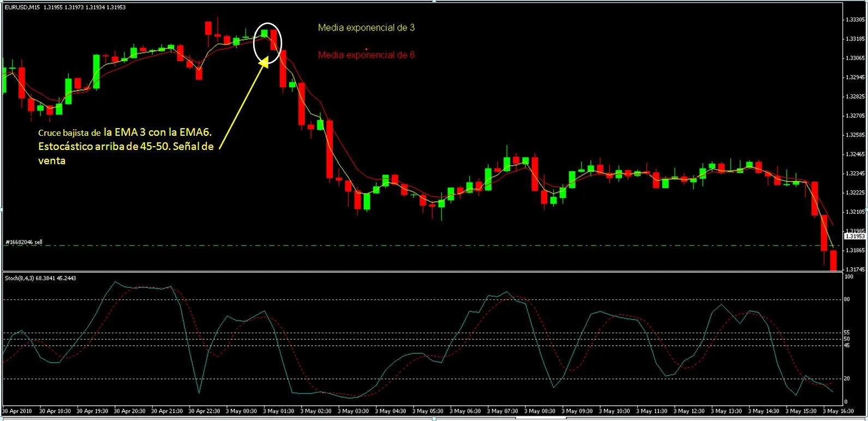Image resolution: width=868 pixels, height=421 pixels.
Task: Click time axis label 30 Apr 21:30
Action: [x=167, y=411]
